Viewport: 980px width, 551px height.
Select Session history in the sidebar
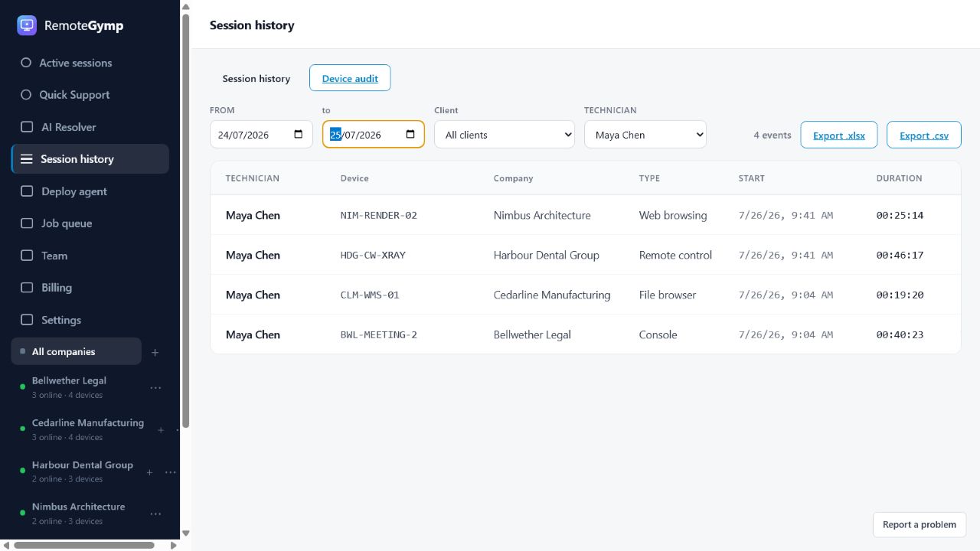[90, 159]
